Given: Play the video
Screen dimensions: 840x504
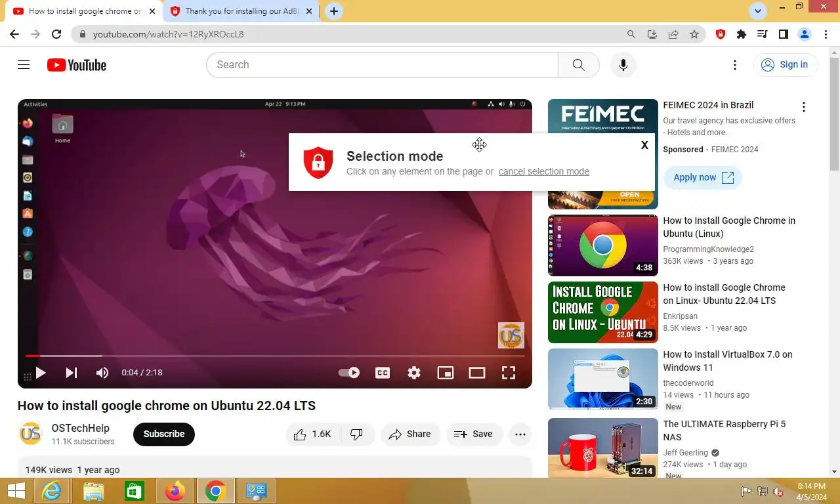Looking at the screenshot, I should (41, 373).
